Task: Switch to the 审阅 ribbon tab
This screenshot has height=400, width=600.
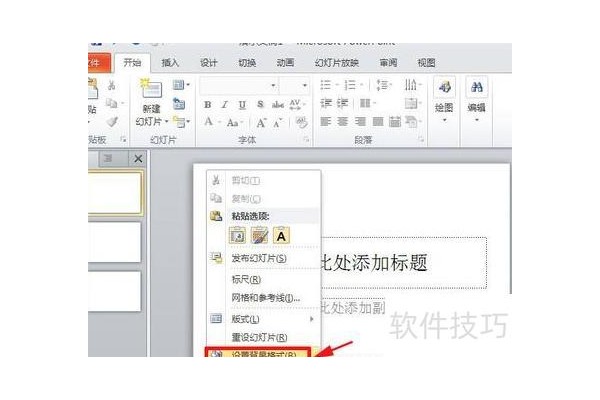Action: (x=388, y=62)
